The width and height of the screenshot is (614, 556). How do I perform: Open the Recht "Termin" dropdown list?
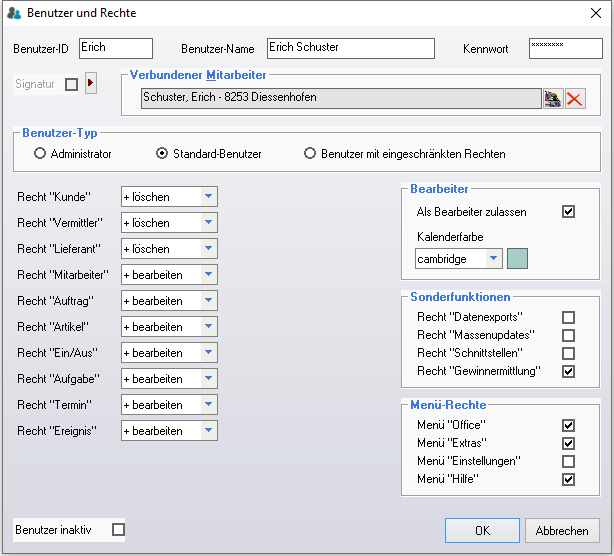click(x=208, y=405)
